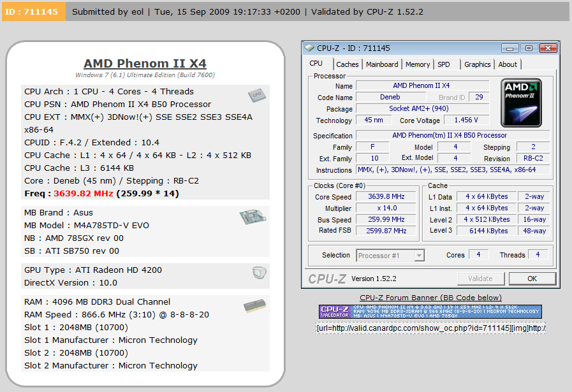
Task: Click the Multiplier value x 14.0
Action: tap(386, 208)
